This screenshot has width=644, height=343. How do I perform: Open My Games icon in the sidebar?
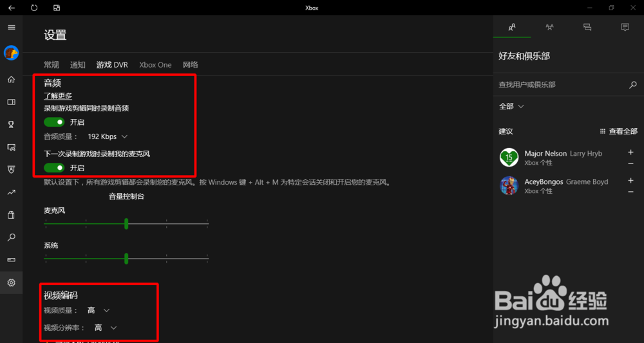[12, 102]
